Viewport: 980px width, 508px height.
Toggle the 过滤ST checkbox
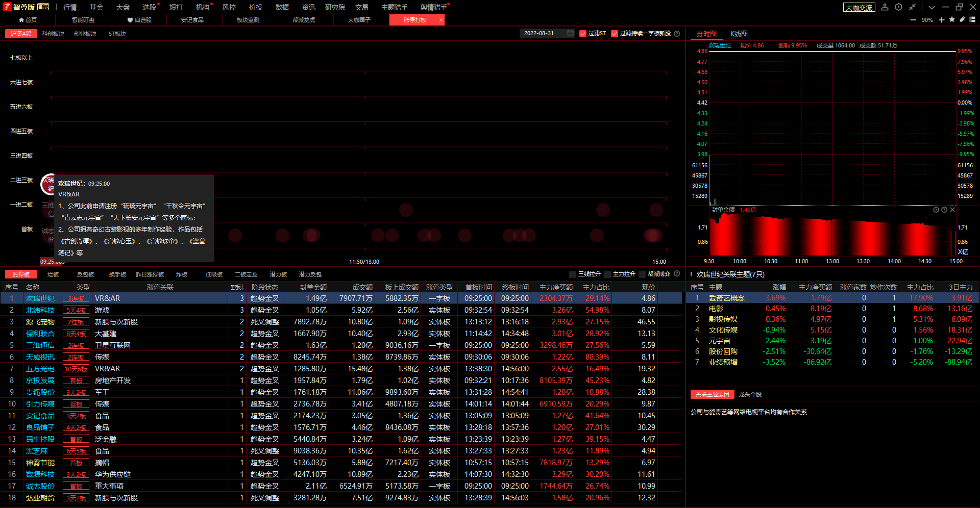point(583,34)
